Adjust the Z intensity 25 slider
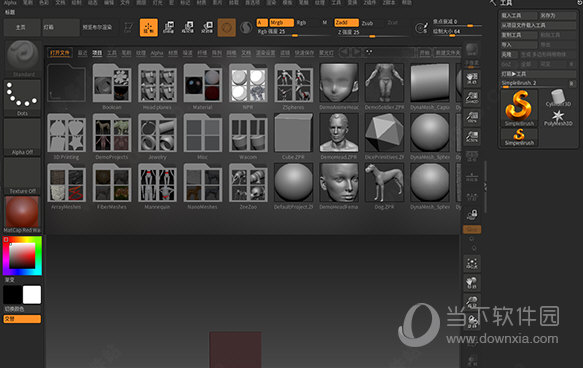This screenshot has height=368, width=583. [372, 33]
